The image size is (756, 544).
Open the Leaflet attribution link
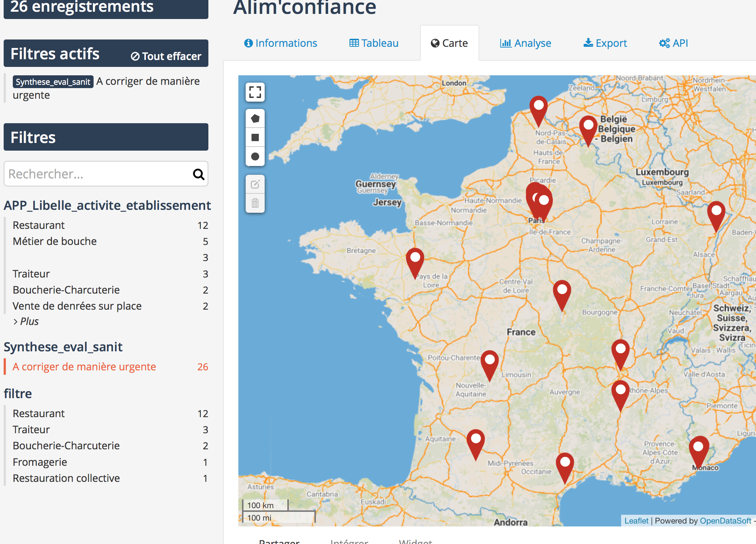[x=636, y=521]
